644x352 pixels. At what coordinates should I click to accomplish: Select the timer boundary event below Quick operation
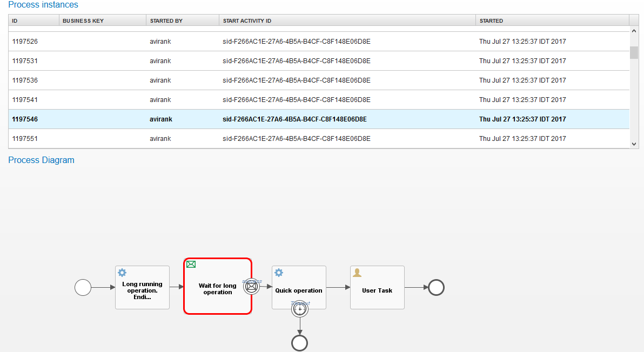pos(300,309)
